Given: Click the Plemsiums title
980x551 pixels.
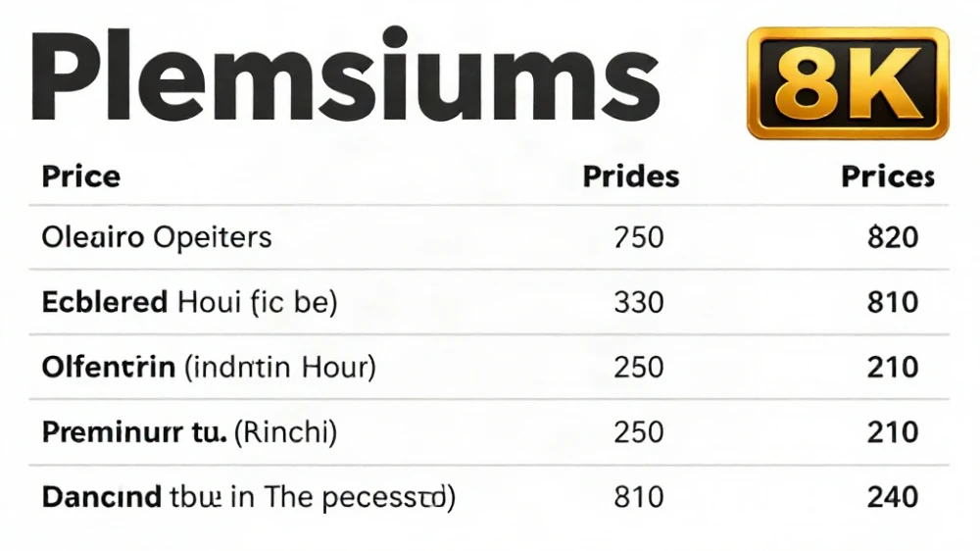Looking at the screenshot, I should (x=345, y=75).
